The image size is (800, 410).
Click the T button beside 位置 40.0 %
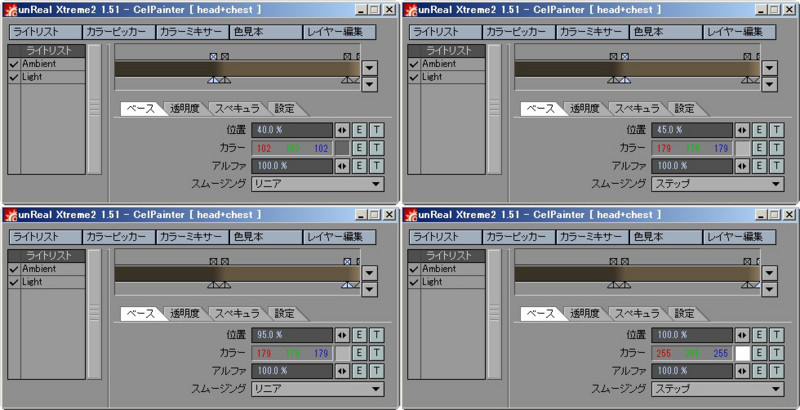377,130
